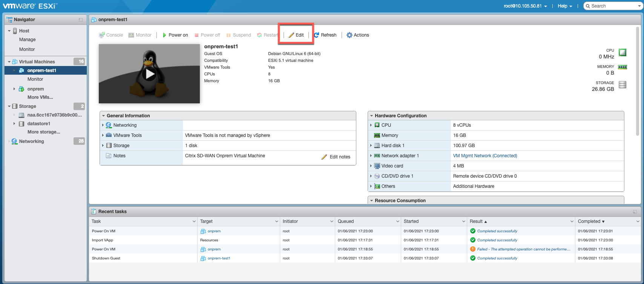Collapse the Host tree node
The height and width of the screenshot is (284, 644).
(x=9, y=31)
